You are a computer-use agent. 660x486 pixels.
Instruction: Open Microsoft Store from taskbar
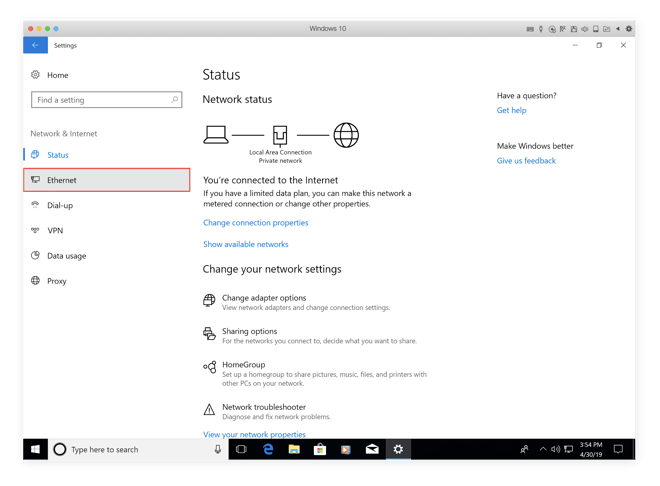[320, 449]
